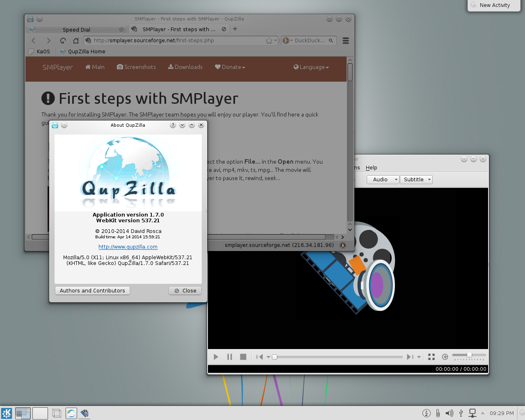Open a new tab with plus button

pos(235,29)
